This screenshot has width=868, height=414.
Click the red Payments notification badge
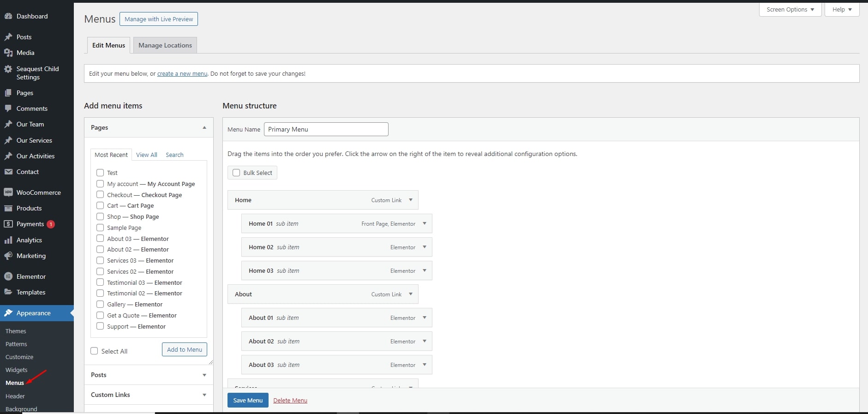pyautogui.click(x=51, y=224)
